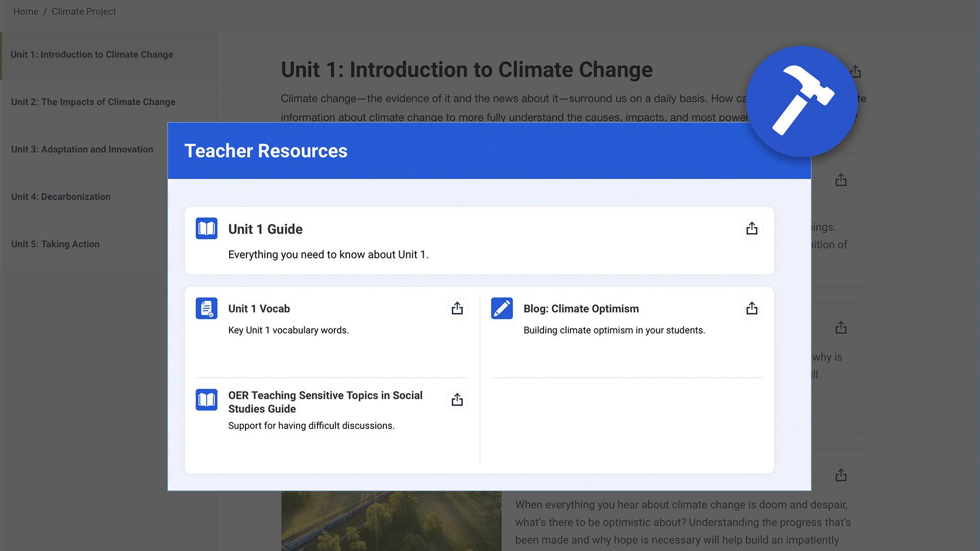Click the Unit 1 Vocab document icon
Image resolution: width=980 pixels, height=551 pixels.
click(x=206, y=308)
